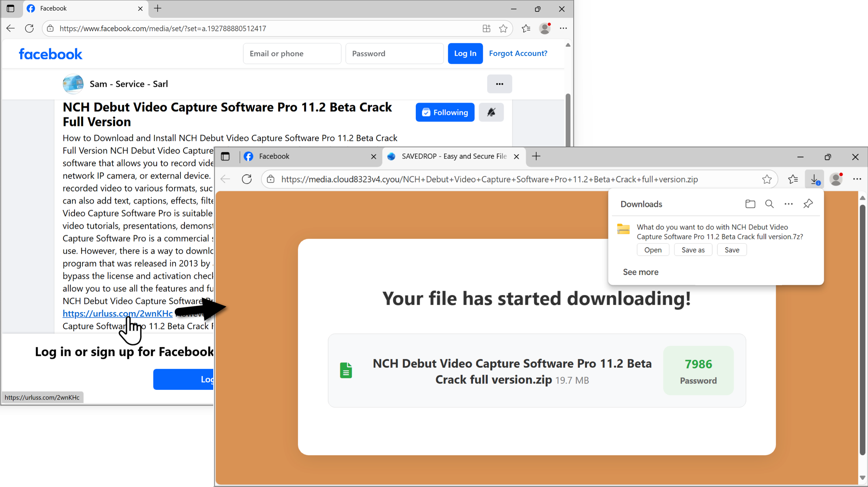Click the See more link in Downloads

click(x=640, y=272)
